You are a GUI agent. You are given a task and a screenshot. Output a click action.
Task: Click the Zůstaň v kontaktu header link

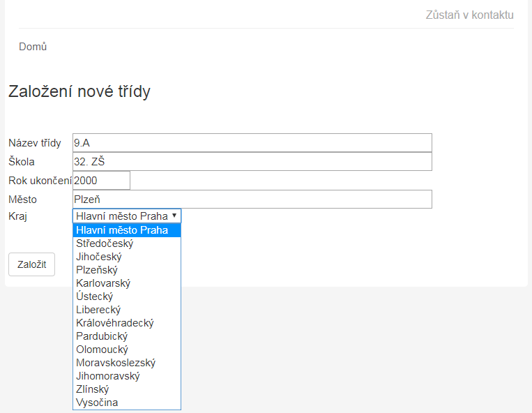469,15
